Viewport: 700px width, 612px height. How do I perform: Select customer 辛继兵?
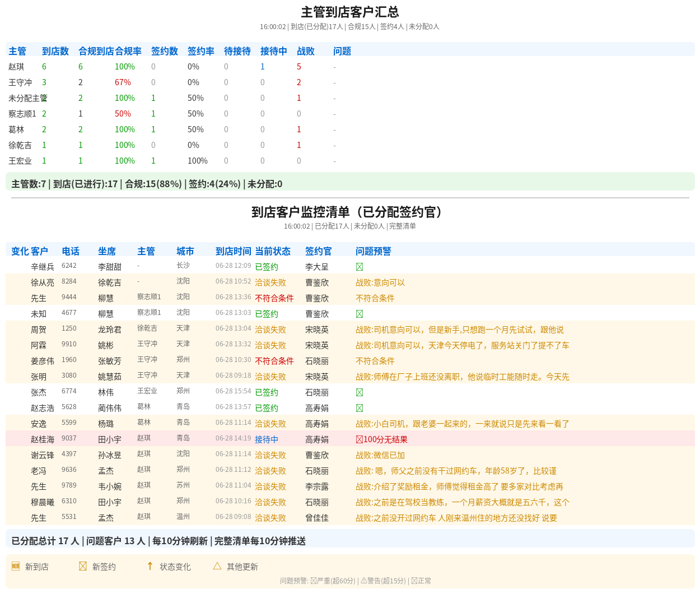tap(43, 267)
